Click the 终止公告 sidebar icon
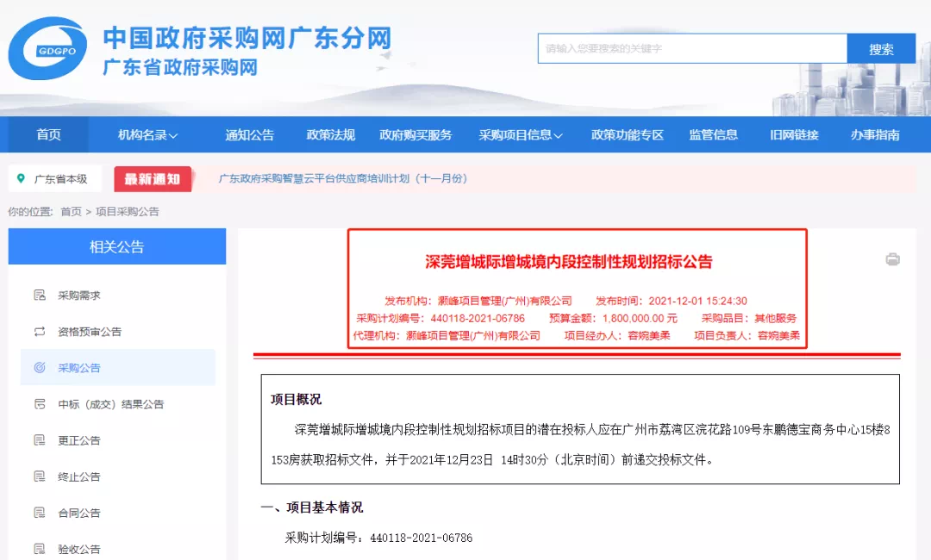 tap(40, 476)
